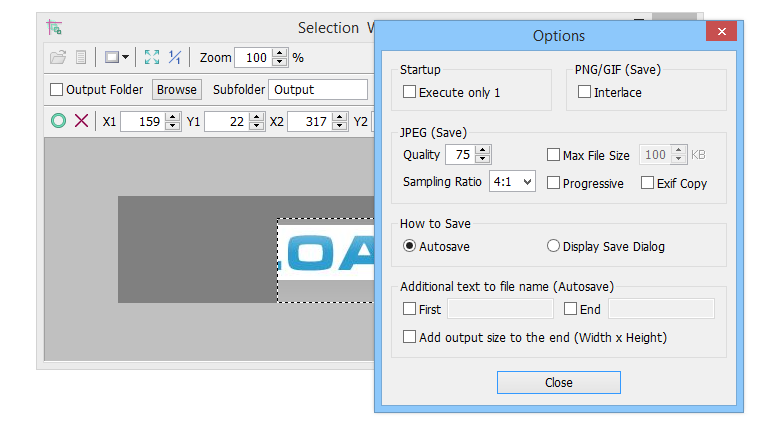Click the open file folder icon
The width and height of the screenshot is (759, 441).
coord(57,58)
